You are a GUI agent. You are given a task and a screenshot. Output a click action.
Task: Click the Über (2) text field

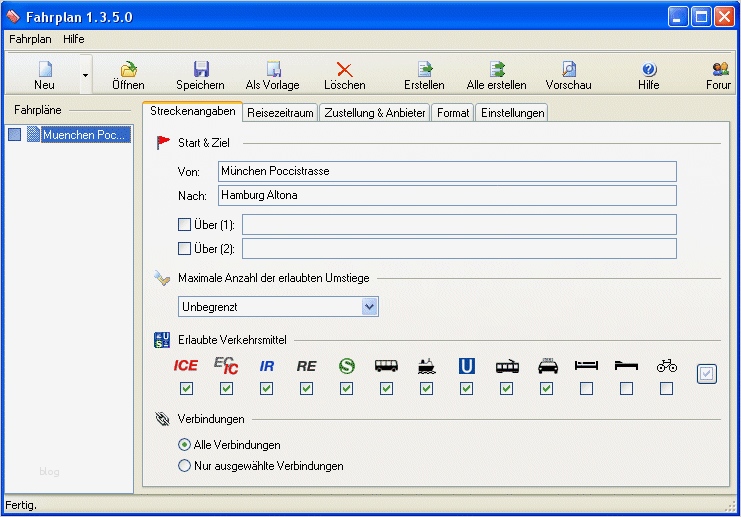459,249
